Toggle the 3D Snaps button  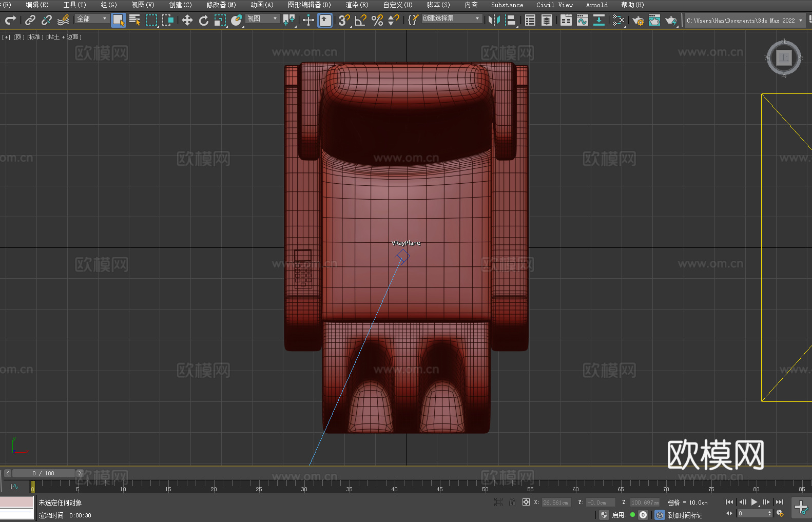344,20
